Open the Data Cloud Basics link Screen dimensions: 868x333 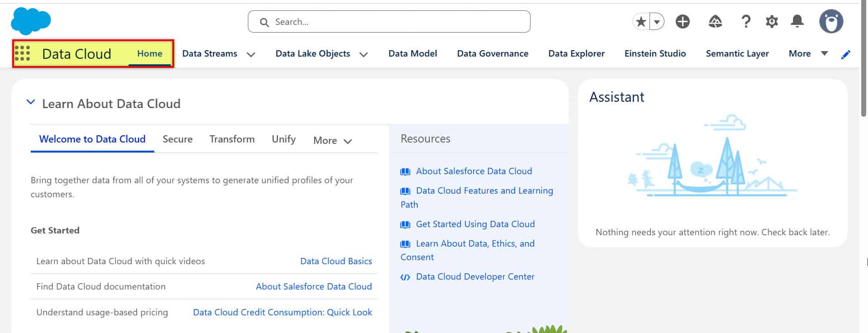[x=336, y=261]
